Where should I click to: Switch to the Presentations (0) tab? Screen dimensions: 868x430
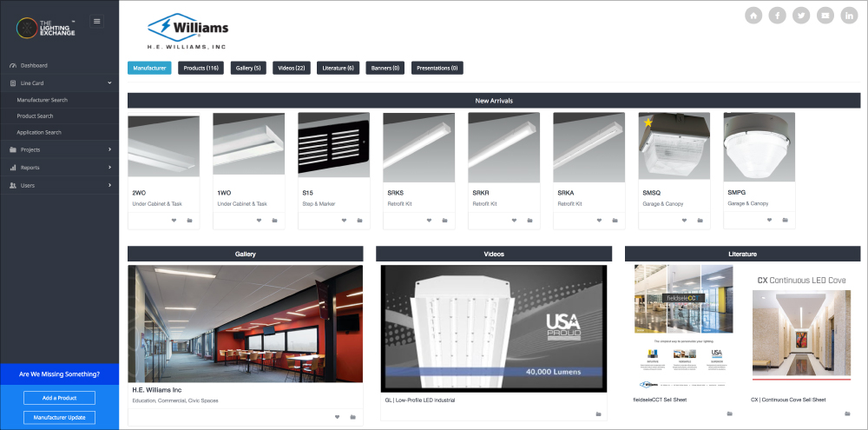click(x=437, y=68)
